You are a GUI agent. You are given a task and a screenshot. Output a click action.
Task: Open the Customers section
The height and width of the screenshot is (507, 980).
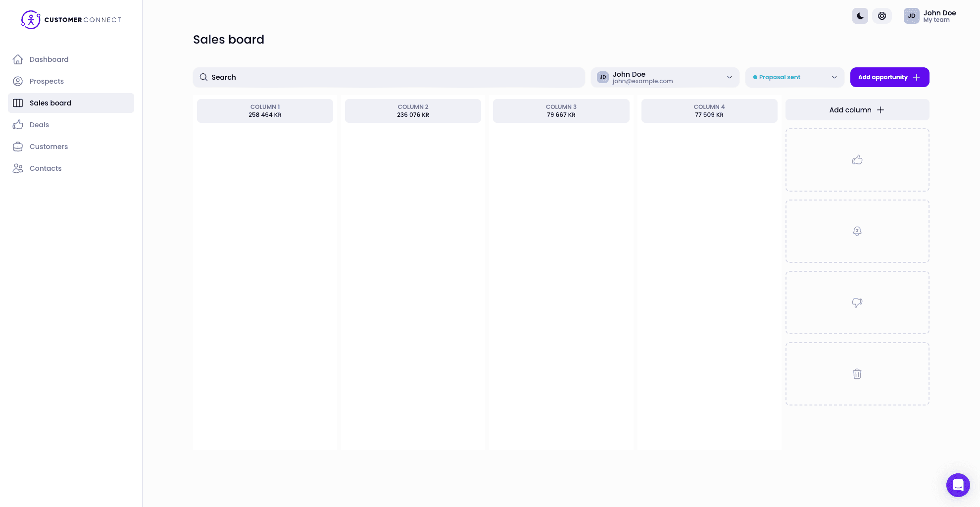[49, 147]
